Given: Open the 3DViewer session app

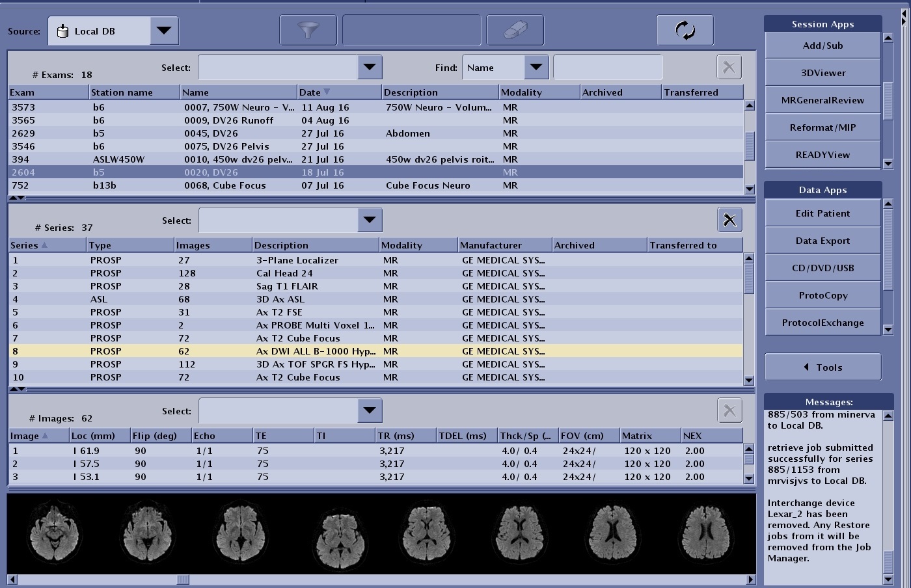Looking at the screenshot, I should pos(823,73).
